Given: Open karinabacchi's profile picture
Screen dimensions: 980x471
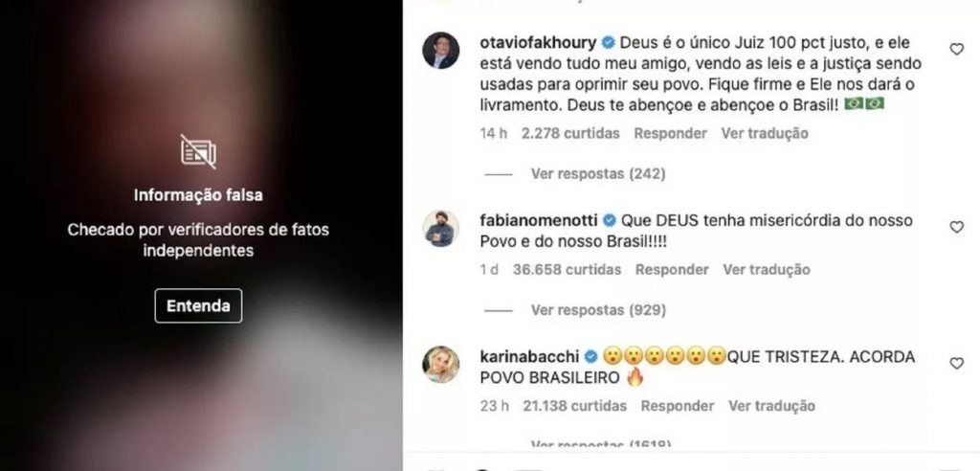Looking at the screenshot, I should (x=440, y=364).
